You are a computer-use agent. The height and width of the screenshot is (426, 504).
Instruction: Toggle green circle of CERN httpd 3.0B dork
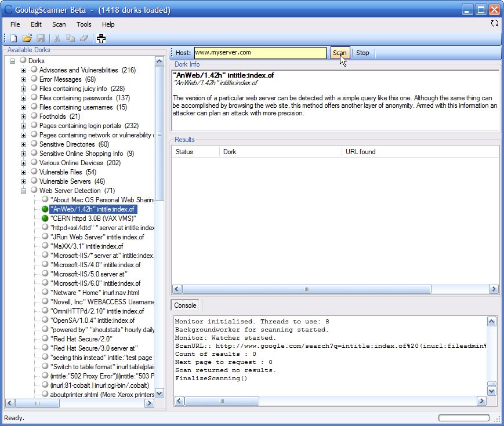[x=45, y=219]
